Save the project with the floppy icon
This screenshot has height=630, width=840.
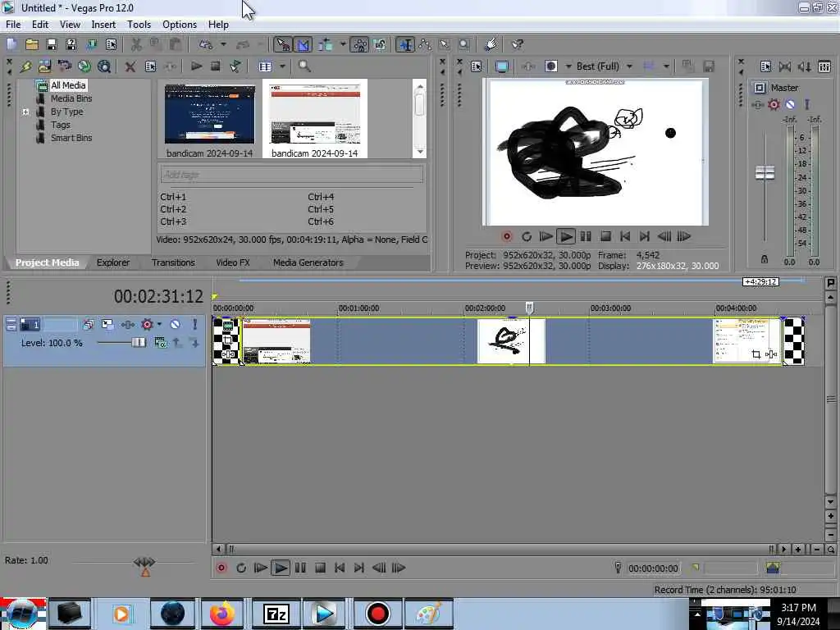pyautogui.click(x=52, y=44)
